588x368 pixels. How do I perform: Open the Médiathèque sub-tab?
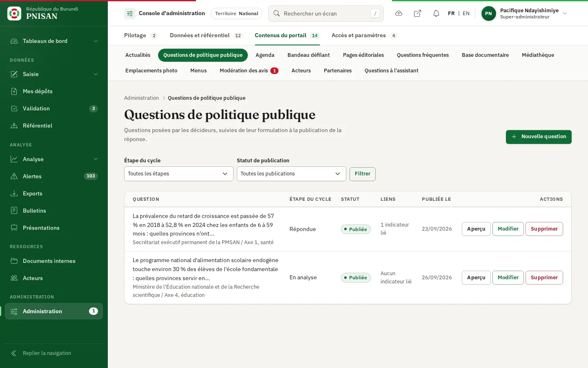tap(538, 55)
